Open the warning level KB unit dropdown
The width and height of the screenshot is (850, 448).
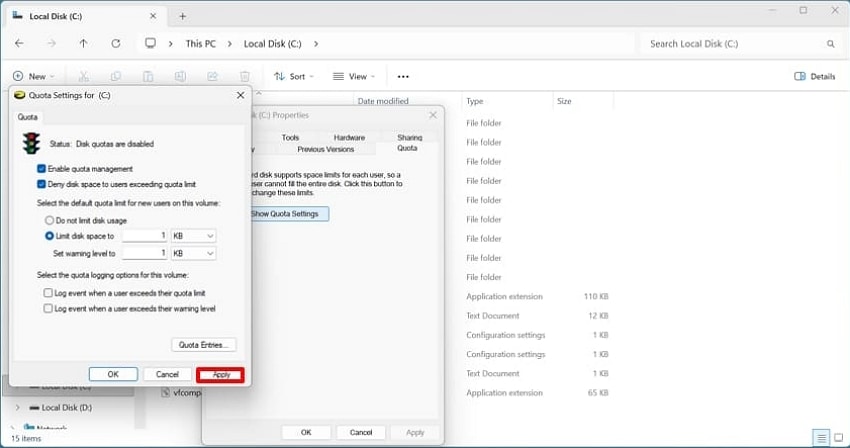(x=194, y=253)
